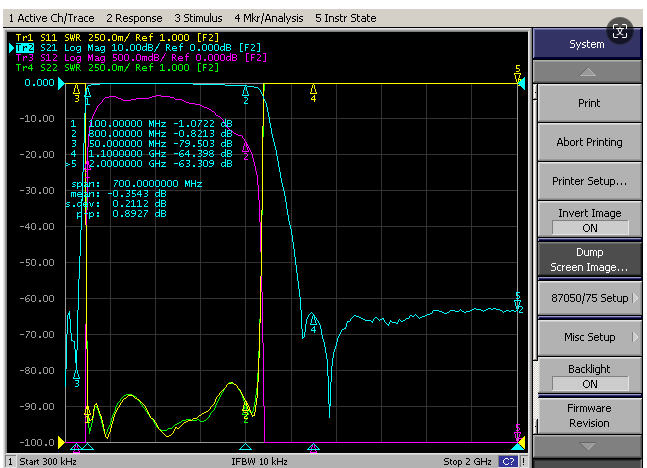Click Dump Screen Image softkey
The image size is (647, 468).
tap(589, 260)
